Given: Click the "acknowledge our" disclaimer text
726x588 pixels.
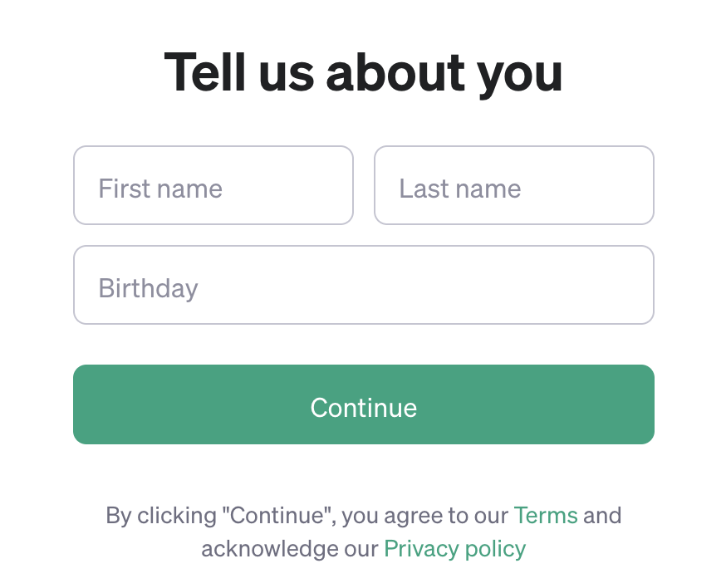Looking at the screenshot, I should click(x=289, y=549).
